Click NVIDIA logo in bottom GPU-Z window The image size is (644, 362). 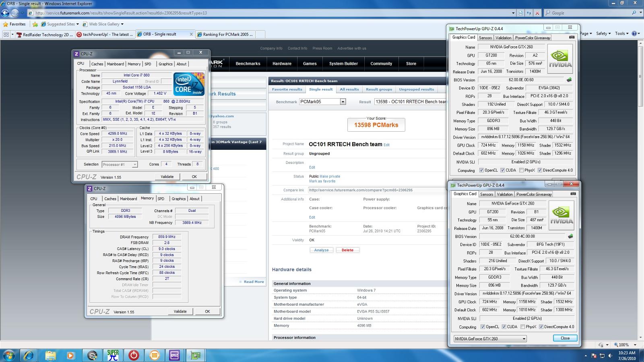[561, 215]
